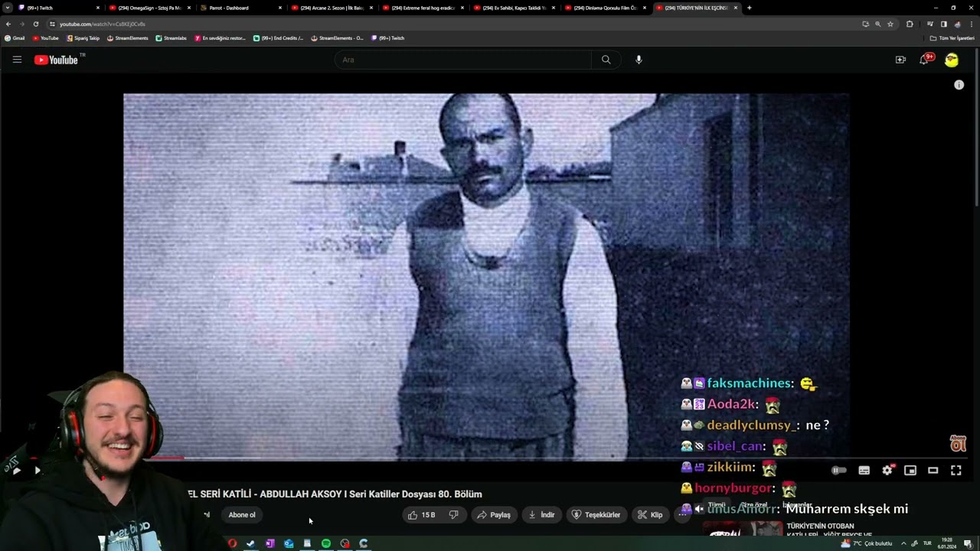Open tab search dropdown arrow

coord(8,8)
